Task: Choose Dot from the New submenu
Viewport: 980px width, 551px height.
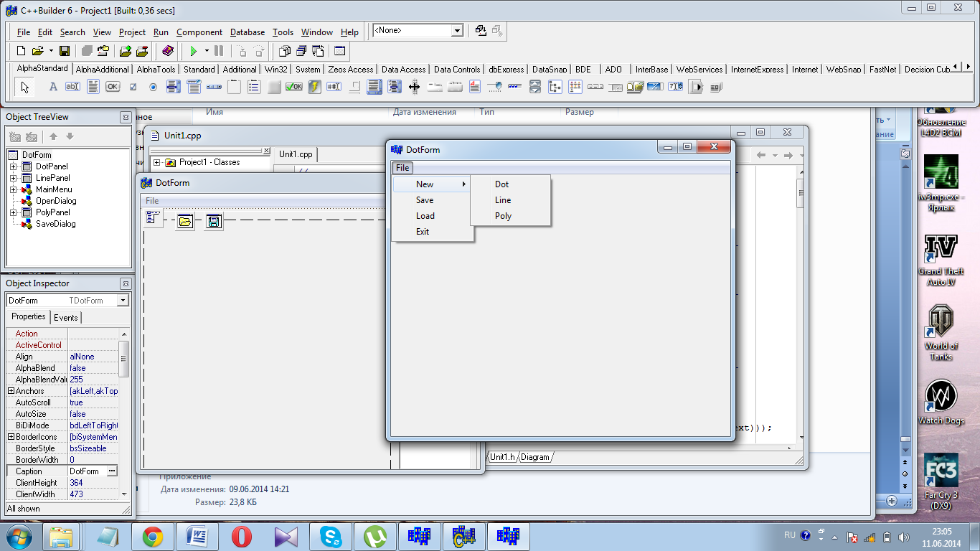Action: pos(510,184)
